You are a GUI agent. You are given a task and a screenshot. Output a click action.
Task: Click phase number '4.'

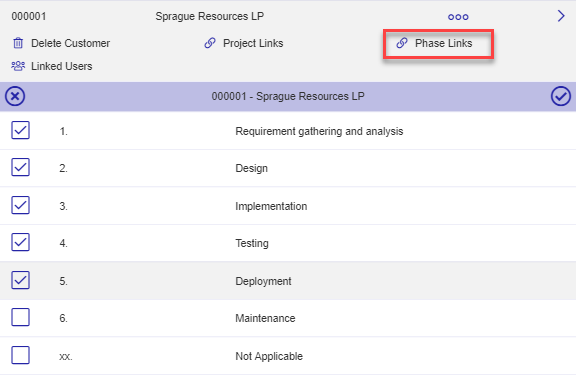point(64,244)
